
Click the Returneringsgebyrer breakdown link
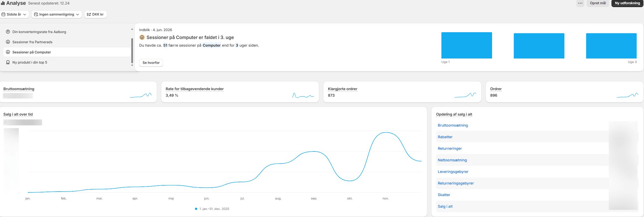[x=456, y=183]
